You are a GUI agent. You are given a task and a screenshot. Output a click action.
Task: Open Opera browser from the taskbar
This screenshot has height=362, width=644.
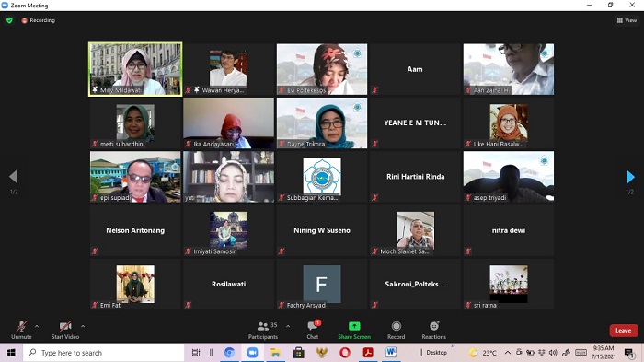[x=345, y=353]
